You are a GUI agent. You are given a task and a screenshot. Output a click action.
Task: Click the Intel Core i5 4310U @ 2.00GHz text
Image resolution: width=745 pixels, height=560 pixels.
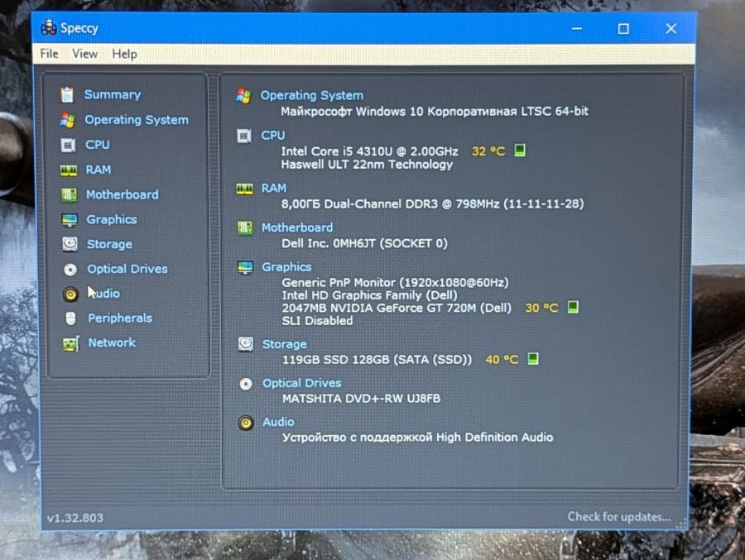click(370, 151)
